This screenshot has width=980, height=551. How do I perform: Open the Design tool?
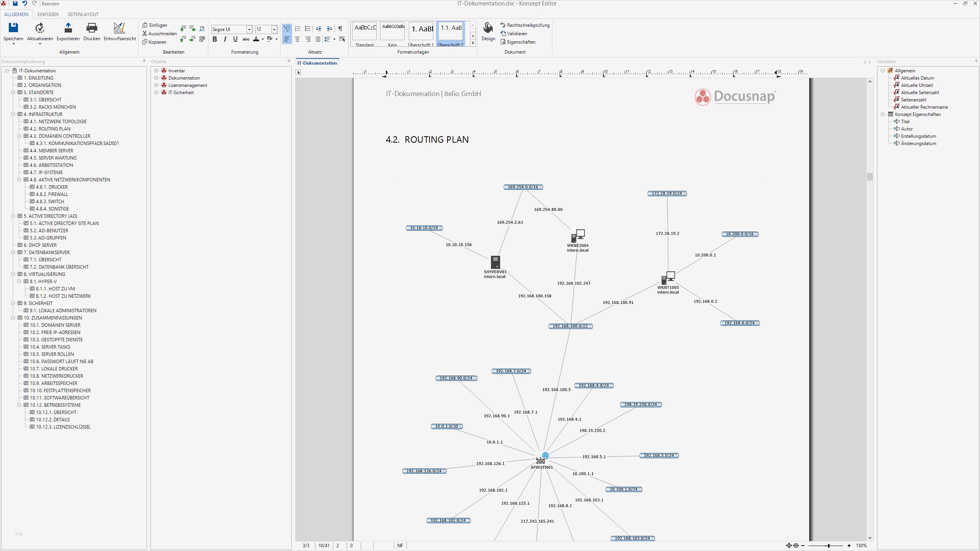coord(488,28)
